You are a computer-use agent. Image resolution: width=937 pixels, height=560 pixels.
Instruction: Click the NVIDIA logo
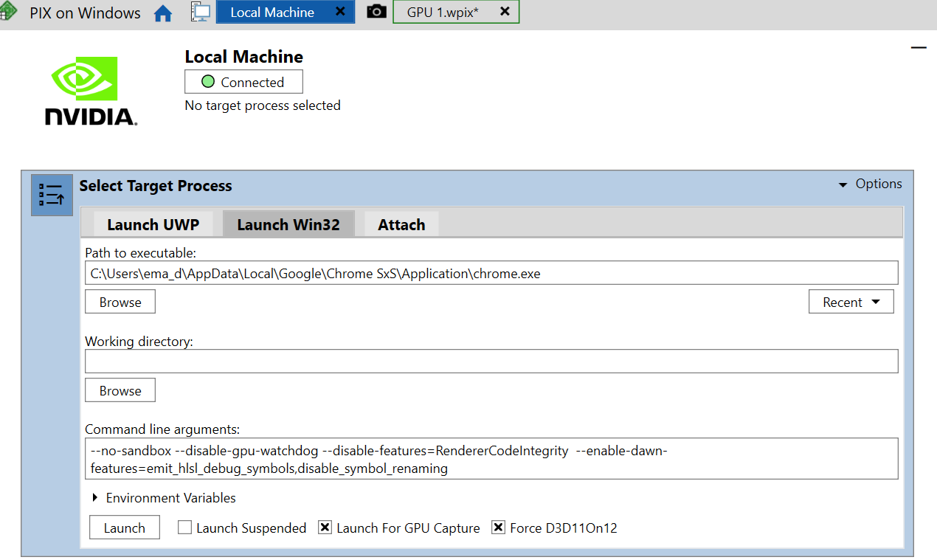(x=91, y=91)
